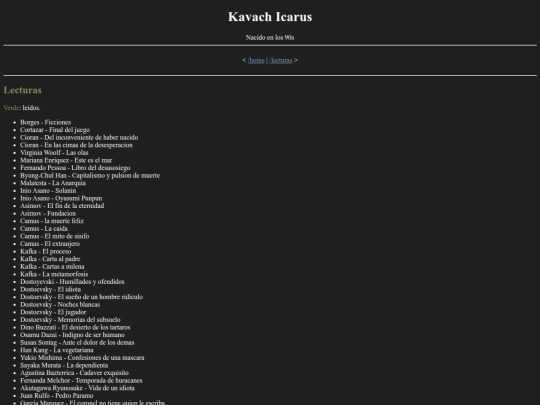Select 'Yukio Mishima - Confesiones de una mascara'
The image size is (540, 405).
click(82, 357)
